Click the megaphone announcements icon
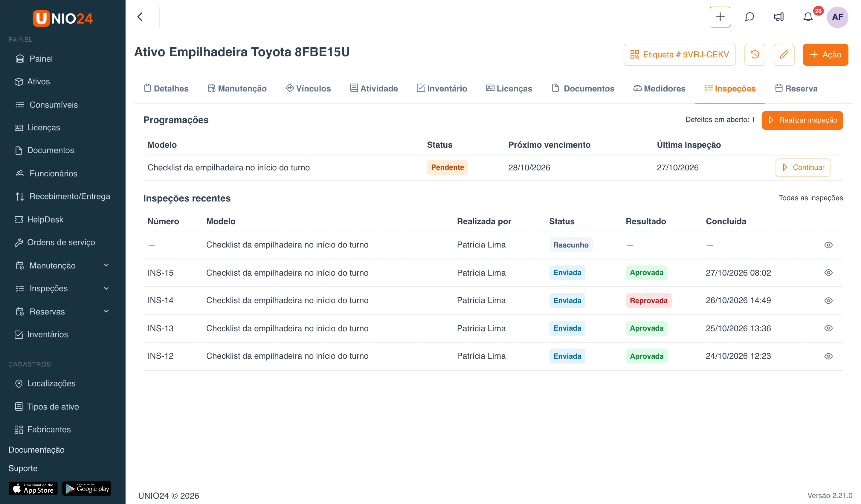 779,17
